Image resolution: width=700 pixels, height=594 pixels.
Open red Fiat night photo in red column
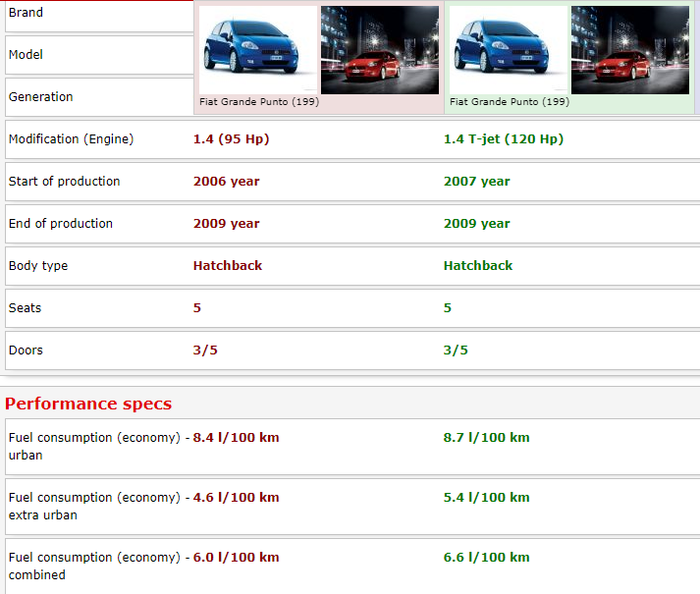click(380, 49)
